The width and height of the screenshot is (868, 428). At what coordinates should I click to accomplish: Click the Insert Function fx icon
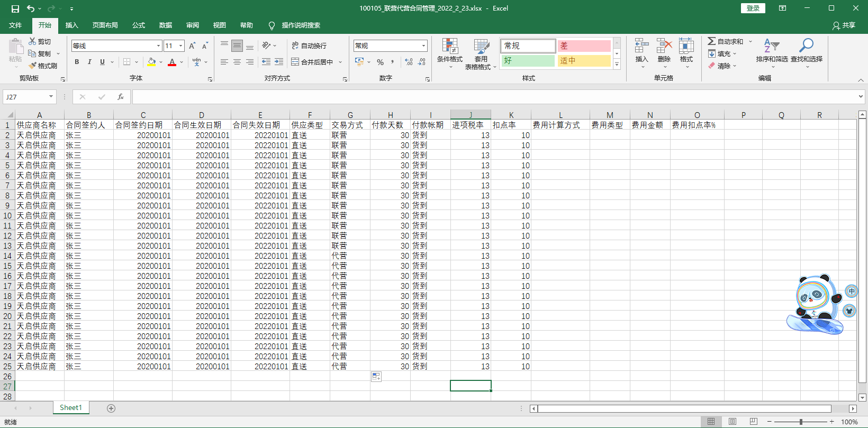(x=121, y=97)
